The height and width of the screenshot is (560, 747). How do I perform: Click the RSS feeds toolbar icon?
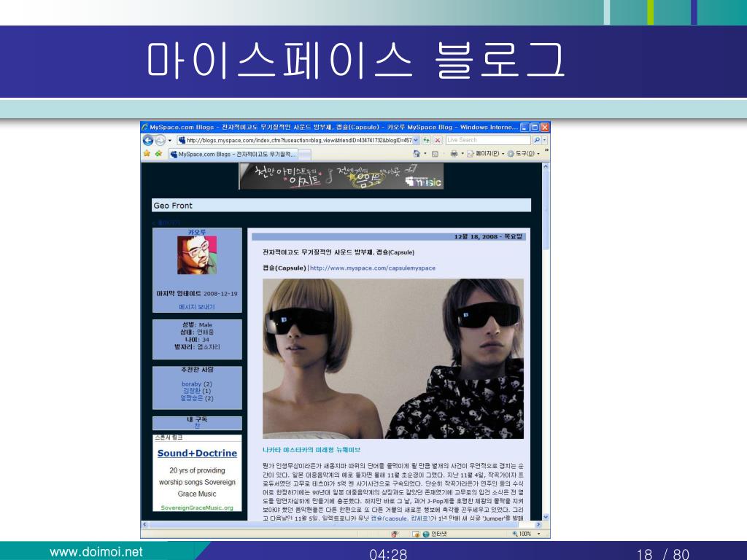pos(435,153)
